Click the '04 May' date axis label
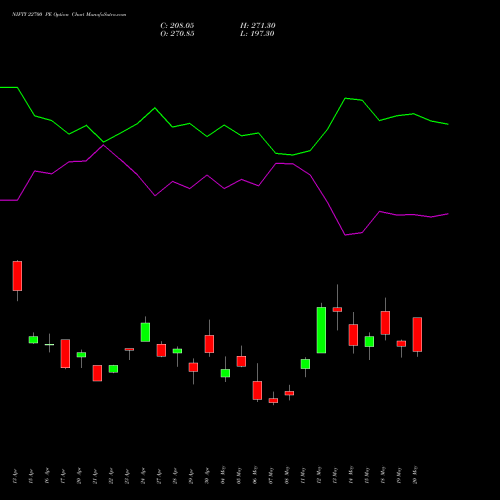 [x=223, y=475]
